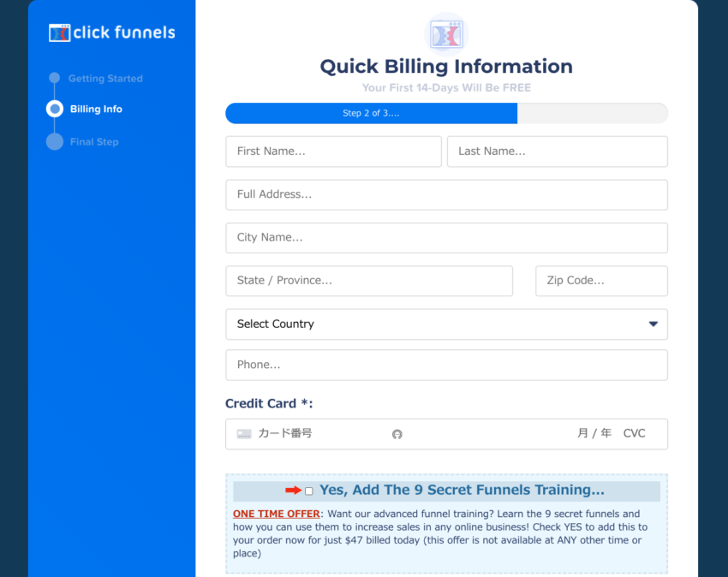The height and width of the screenshot is (577, 728).
Task: Open the Select Country dropdown
Action: click(x=446, y=324)
